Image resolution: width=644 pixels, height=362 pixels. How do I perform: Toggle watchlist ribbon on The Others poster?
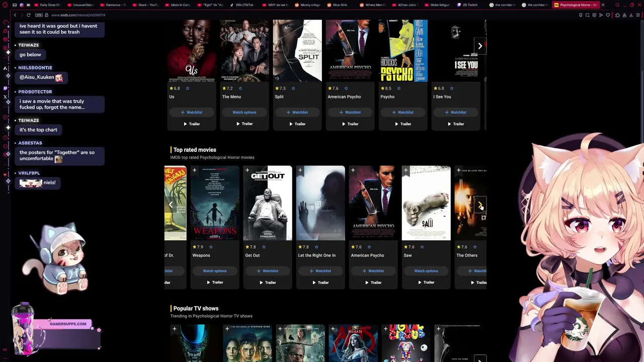[x=458, y=171]
